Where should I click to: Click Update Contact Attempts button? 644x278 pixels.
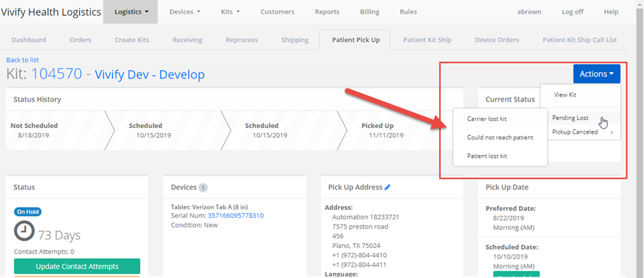pyautogui.click(x=77, y=267)
